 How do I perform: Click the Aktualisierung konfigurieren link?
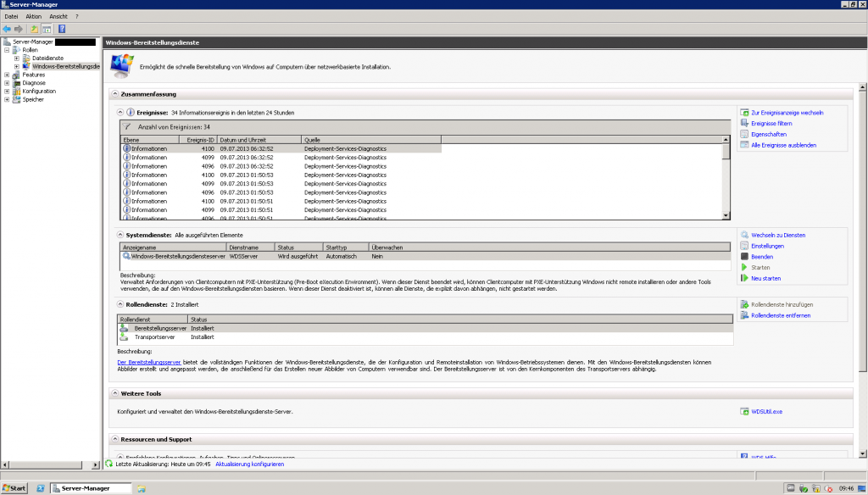[x=250, y=464]
